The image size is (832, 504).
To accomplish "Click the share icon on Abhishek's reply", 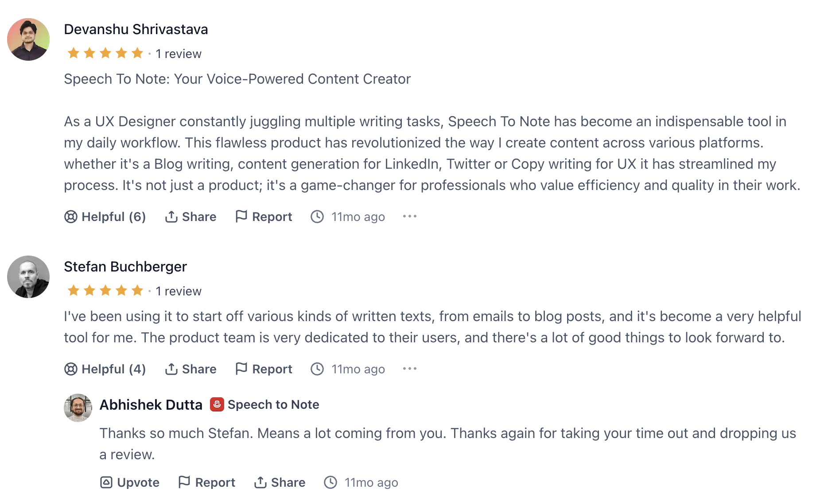I will pyautogui.click(x=260, y=482).
